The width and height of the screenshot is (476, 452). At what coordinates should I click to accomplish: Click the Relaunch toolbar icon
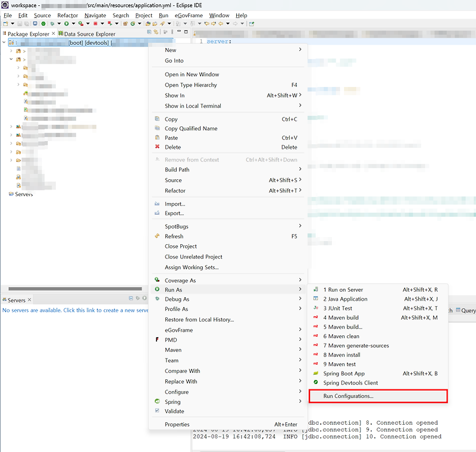tap(110, 24)
